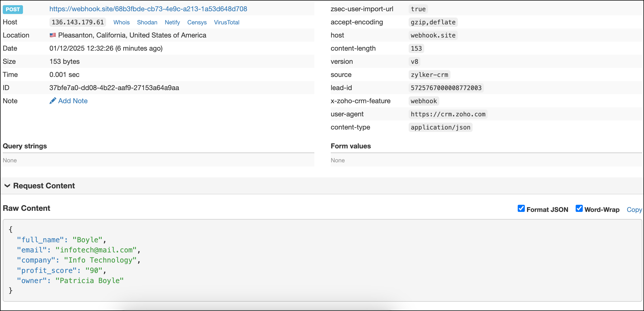Open the Shodan lookup link
The image size is (644, 311).
(x=147, y=22)
